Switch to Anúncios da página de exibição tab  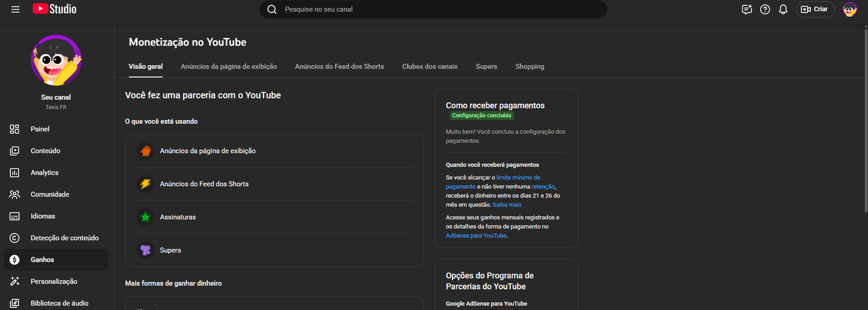click(x=228, y=67)
